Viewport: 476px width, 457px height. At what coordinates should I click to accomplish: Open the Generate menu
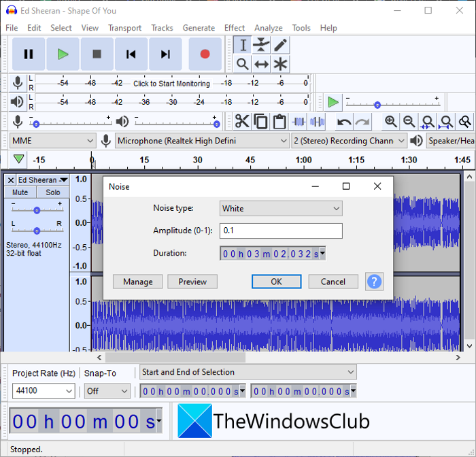click(199, 28)
